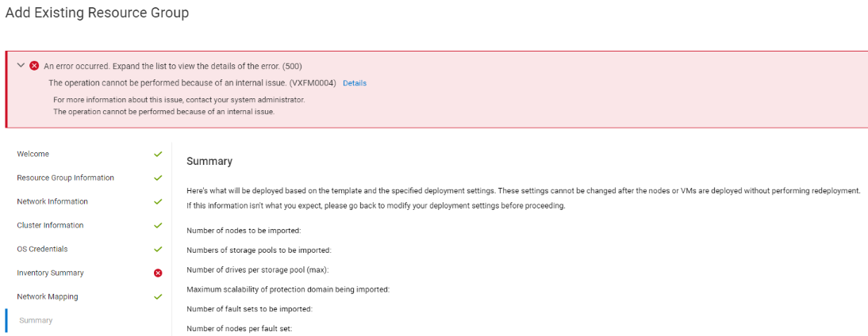Click the red error icon beside Inventory Summary
Image resolution: width=868 pixels, height=336 pixels.
point(158,273)
